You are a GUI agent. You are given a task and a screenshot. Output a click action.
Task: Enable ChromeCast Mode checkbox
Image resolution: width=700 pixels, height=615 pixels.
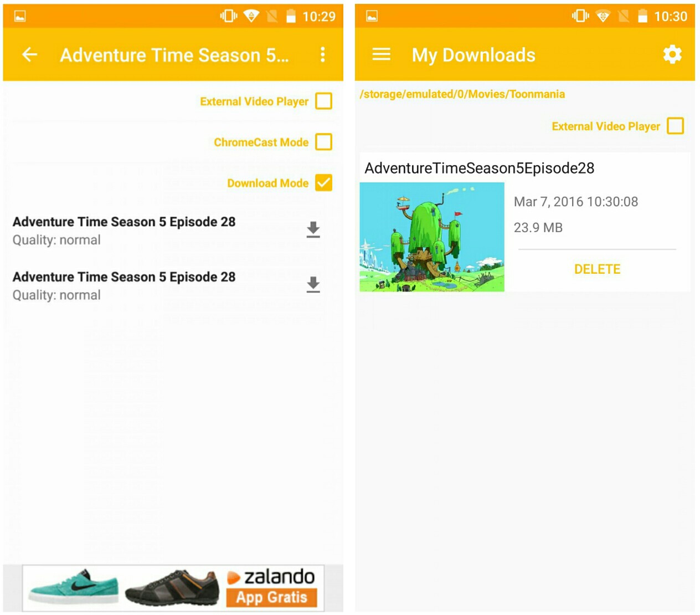323,142
